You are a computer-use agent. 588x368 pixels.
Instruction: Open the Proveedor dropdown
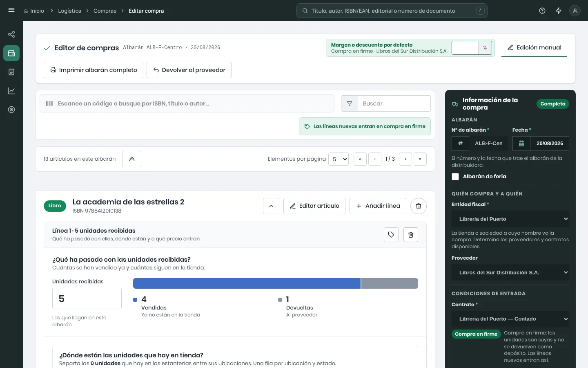tap(510, 273)
